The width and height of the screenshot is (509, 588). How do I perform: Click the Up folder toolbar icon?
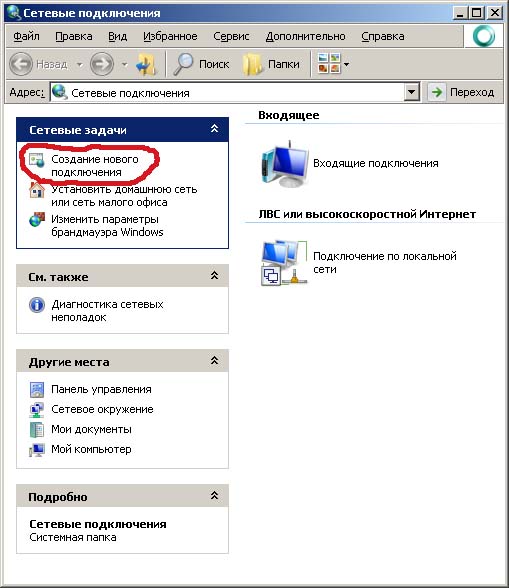146,64
